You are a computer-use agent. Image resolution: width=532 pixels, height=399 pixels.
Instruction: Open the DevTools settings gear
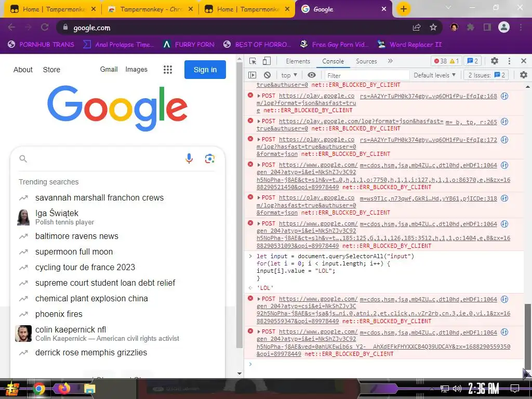click(x=495, y=61)
